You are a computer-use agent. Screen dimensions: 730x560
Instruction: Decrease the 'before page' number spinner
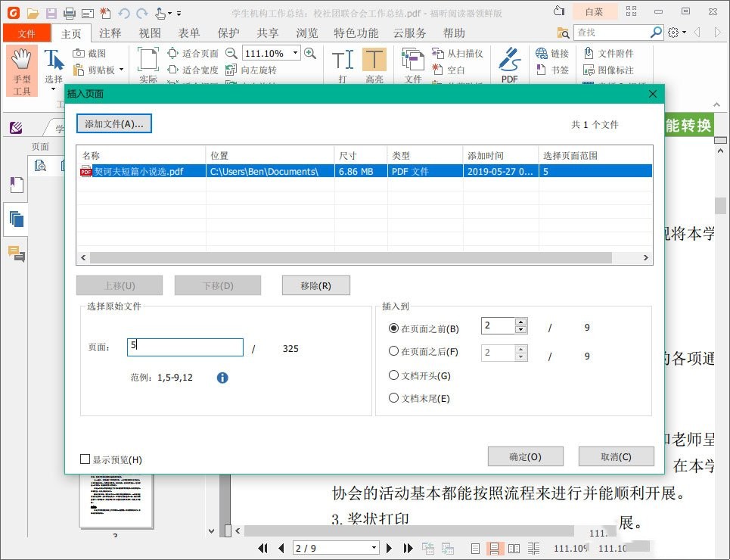521,329
